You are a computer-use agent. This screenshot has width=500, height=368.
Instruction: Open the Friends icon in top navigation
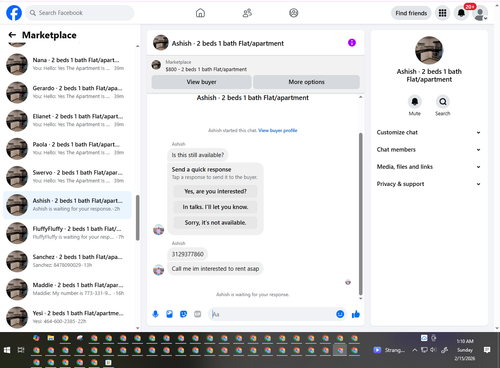pos(247,13)
